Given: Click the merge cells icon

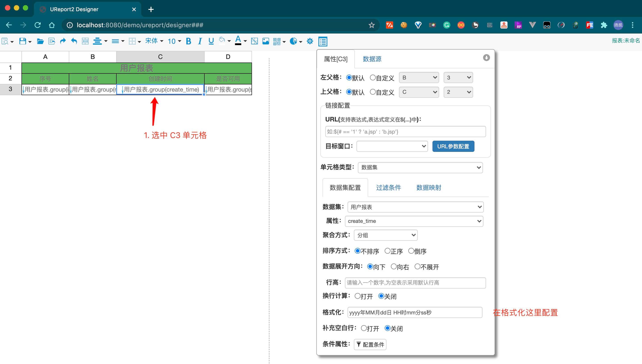Looking at the screenshot, I should point(85,41).
